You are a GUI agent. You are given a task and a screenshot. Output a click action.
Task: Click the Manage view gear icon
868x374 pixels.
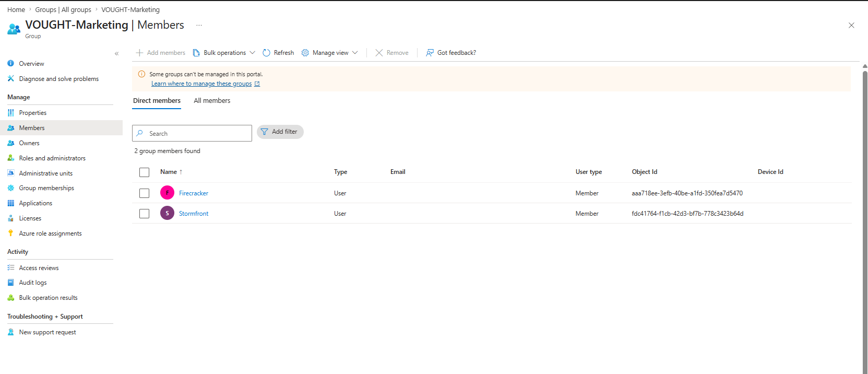tap(305, 53)
